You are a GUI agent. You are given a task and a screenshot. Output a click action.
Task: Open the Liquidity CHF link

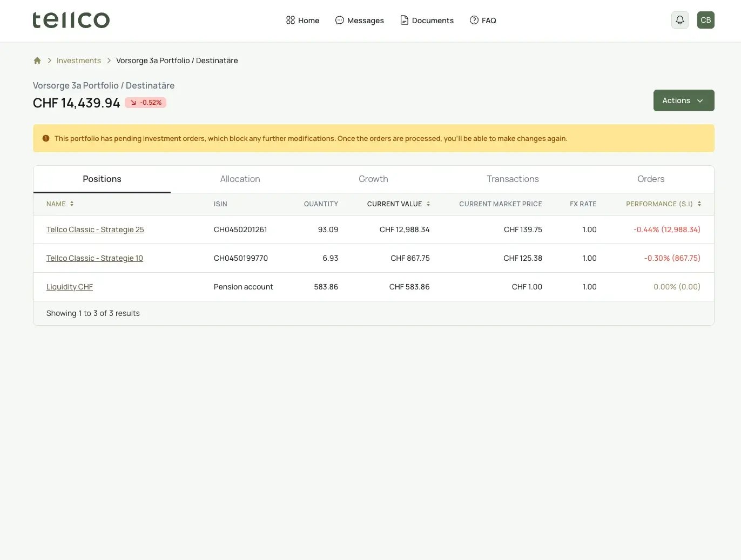pyautogui.click(x=70, y=287)
